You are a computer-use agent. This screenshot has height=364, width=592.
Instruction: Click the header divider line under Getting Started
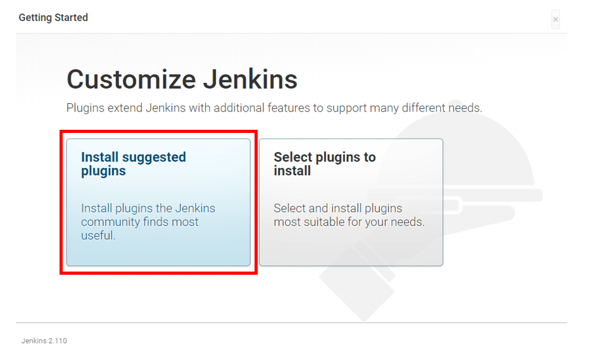pyautogui.click(x=291, y=33)
